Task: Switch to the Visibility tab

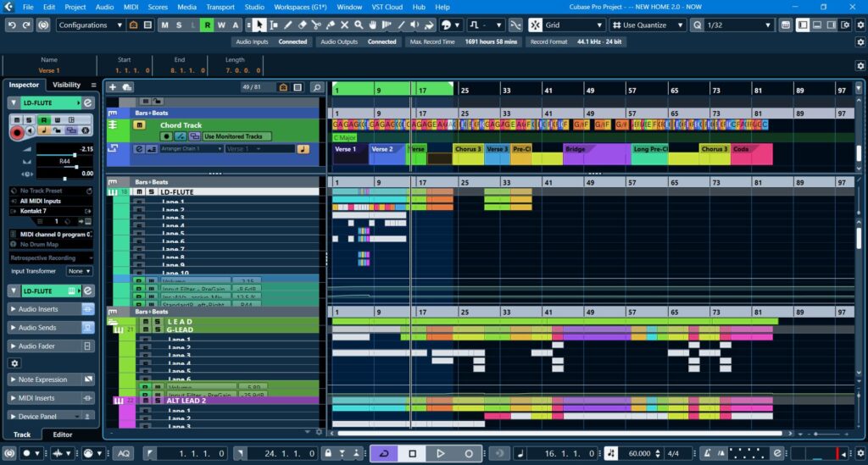Action: tap(66, 85)
